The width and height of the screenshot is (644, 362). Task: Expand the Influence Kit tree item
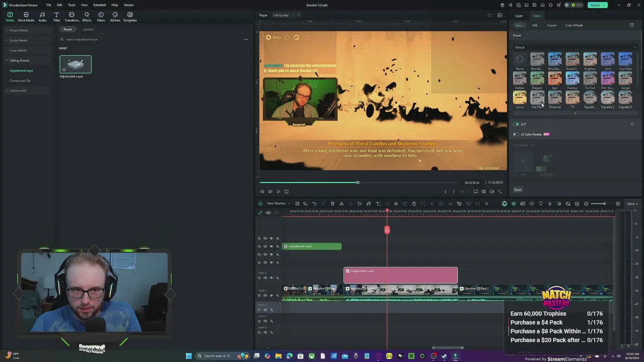pos(7,90)
